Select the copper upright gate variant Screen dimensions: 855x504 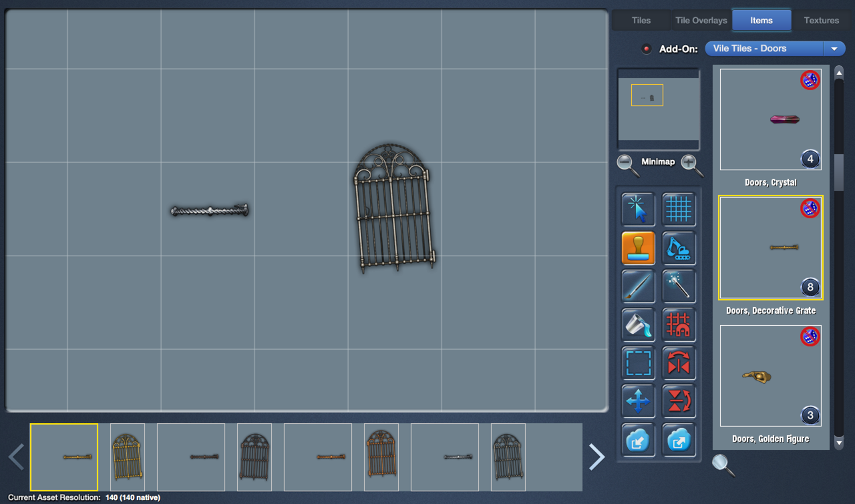click(381, 457)
